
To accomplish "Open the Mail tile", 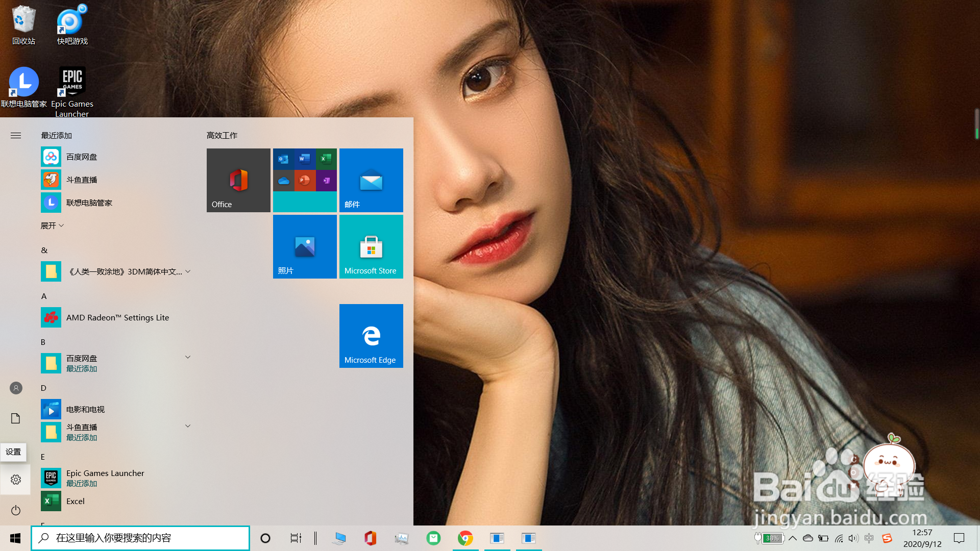I will tap(371, 180).
